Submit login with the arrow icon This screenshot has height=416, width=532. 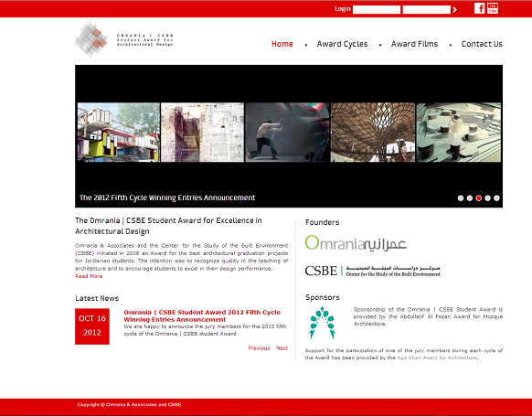(454, 10)
